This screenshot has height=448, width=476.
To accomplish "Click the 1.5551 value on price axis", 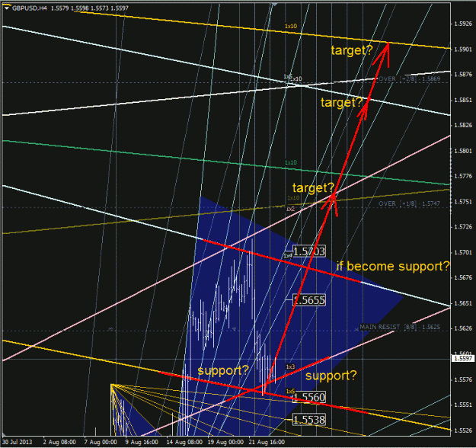I will (x=463, y=405).
